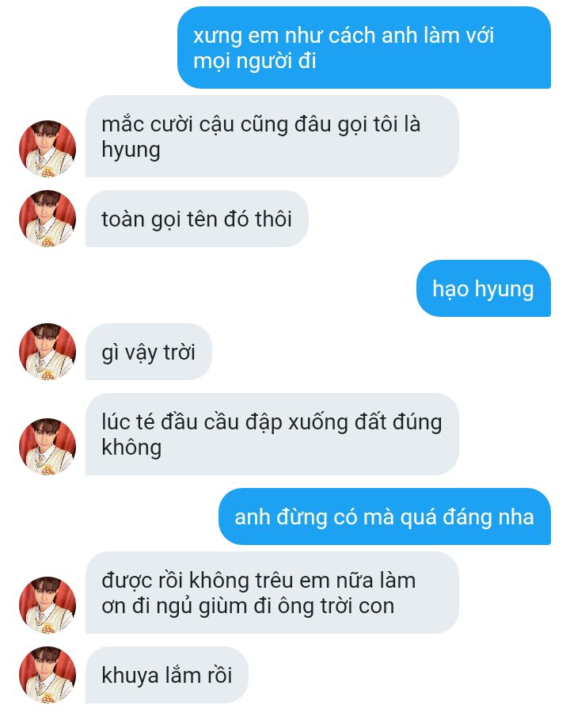This screenshot has height=728, width=570.
Task: Click avatar beside 'gì vậy trời' message
Action: pyautogui.click(x=47, y=352)
